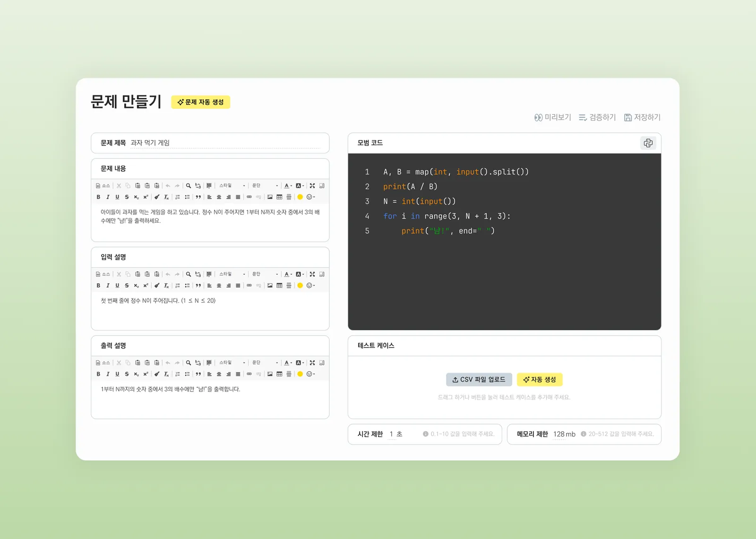Open the 문단 dropdown in 문제 내용 toolbar

(265, 186)
